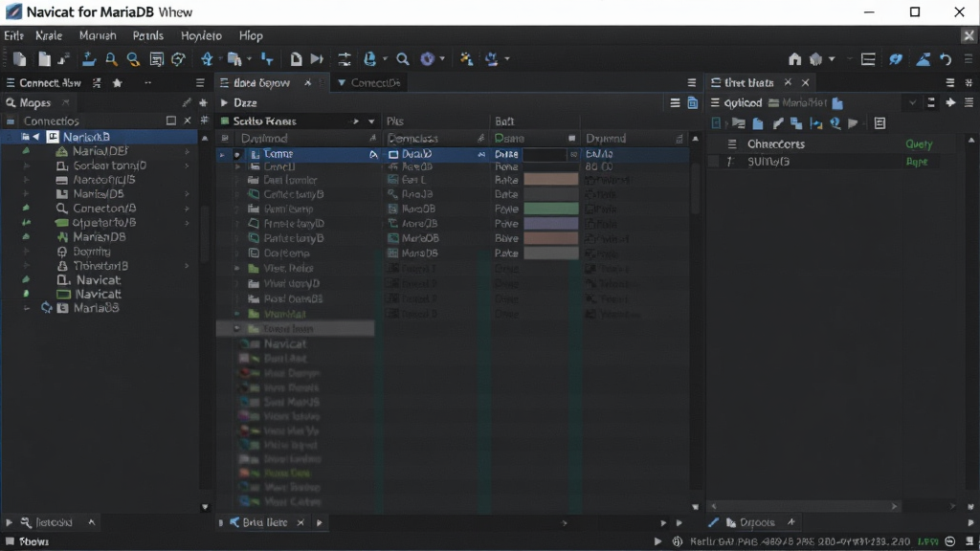Click the blue calendar icon beside Dzze row
Viewport: 980px width, 551px height.
coord(693,102)
